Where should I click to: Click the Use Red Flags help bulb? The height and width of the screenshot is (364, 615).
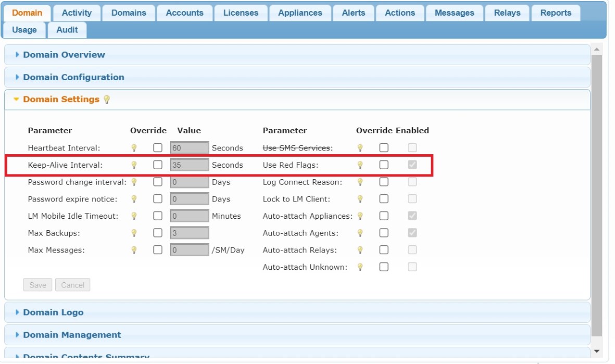(360, 165)
